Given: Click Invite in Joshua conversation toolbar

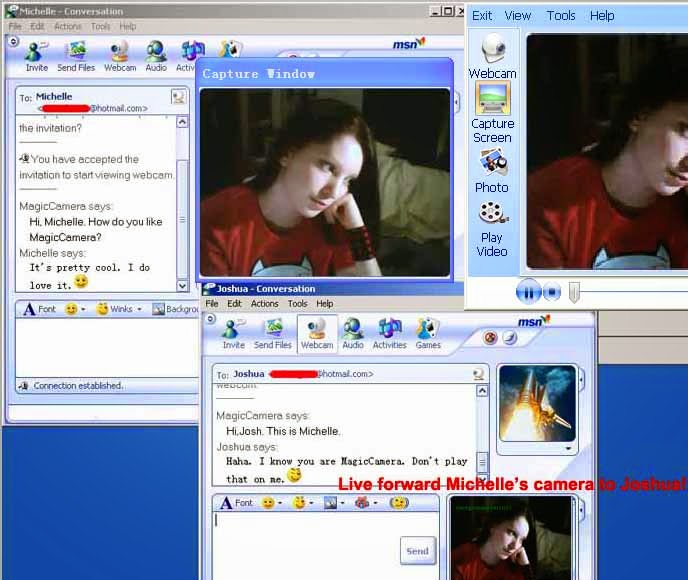Looking at the screenshot, I should pyautogui.click(x=233, y=334).
